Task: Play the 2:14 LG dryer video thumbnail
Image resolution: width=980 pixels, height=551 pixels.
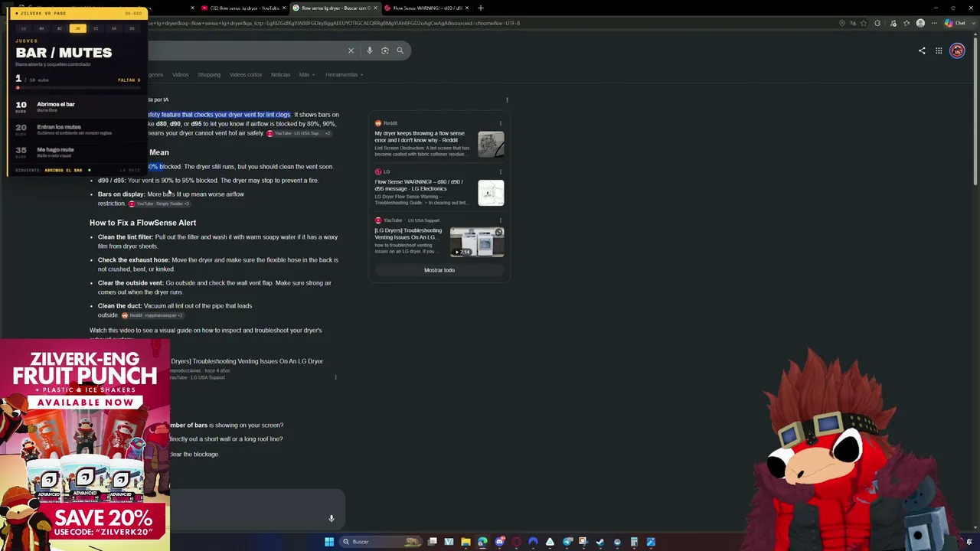Action: click(477, 242)
